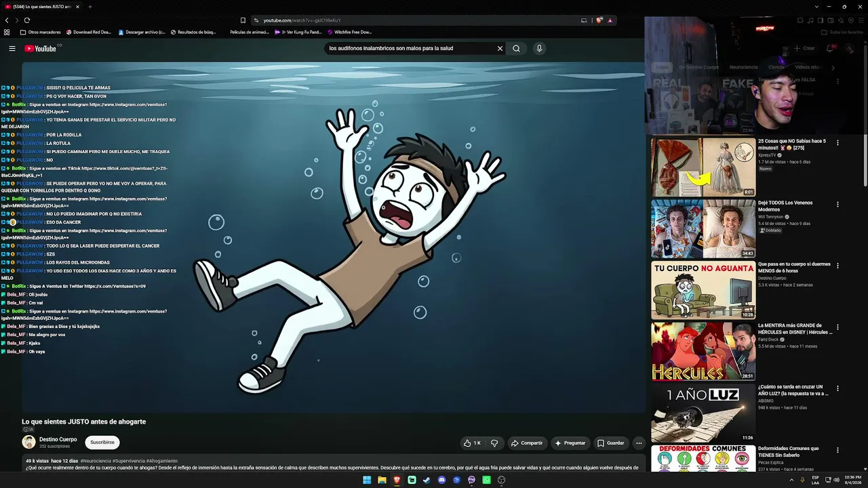Open the #Supervivencia hashtag link
Image resolution: width=868 pixels, height=488 pixels.
127,461
